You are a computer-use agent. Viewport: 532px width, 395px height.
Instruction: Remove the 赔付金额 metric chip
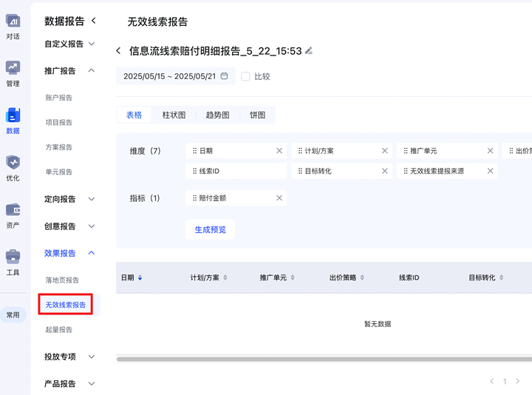tap(279, 198)
